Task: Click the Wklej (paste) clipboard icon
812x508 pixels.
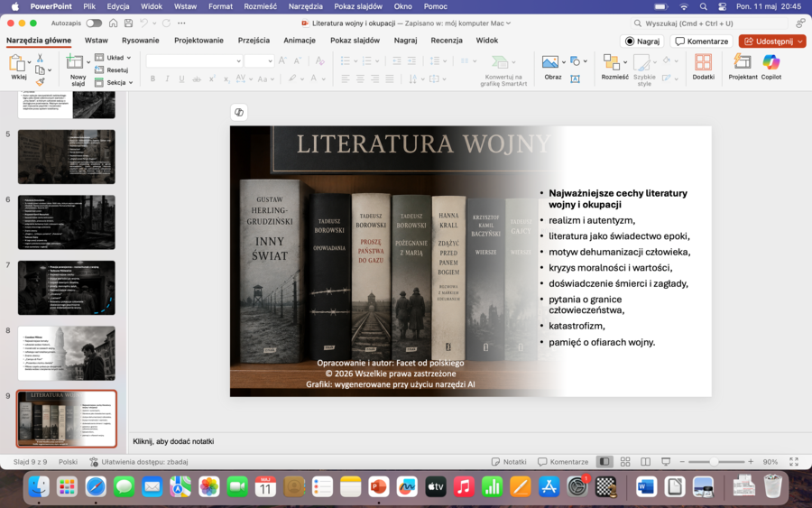Action: click(18, 63)
